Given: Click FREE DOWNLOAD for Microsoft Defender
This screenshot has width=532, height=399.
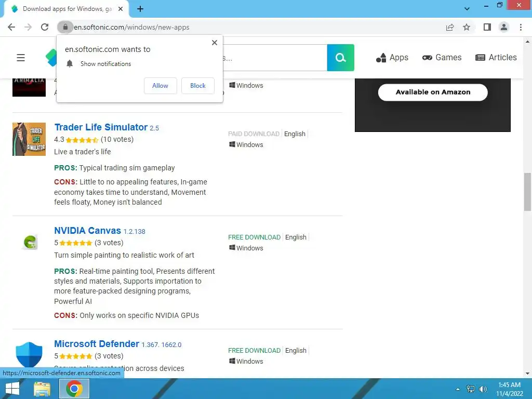Looking at the screenshot, I should coord(255,351).
